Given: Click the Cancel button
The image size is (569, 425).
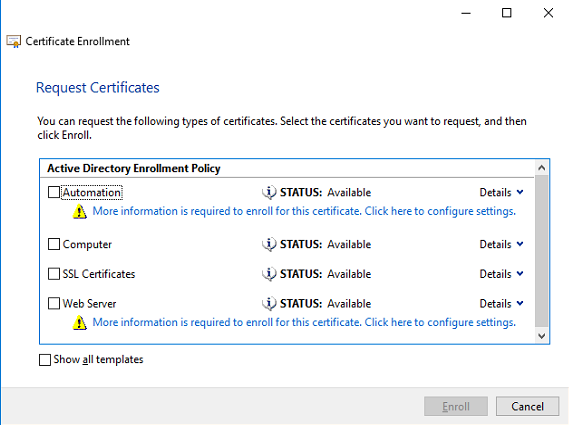Looking at the screenshot, I should pyautogui.click(x=527, y=406).
